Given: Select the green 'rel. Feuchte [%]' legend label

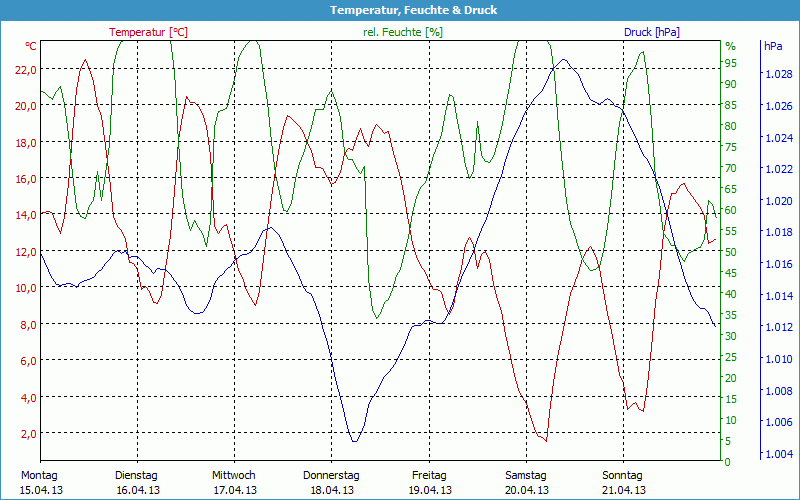Looking at the screenshot, I should point(403,32).
